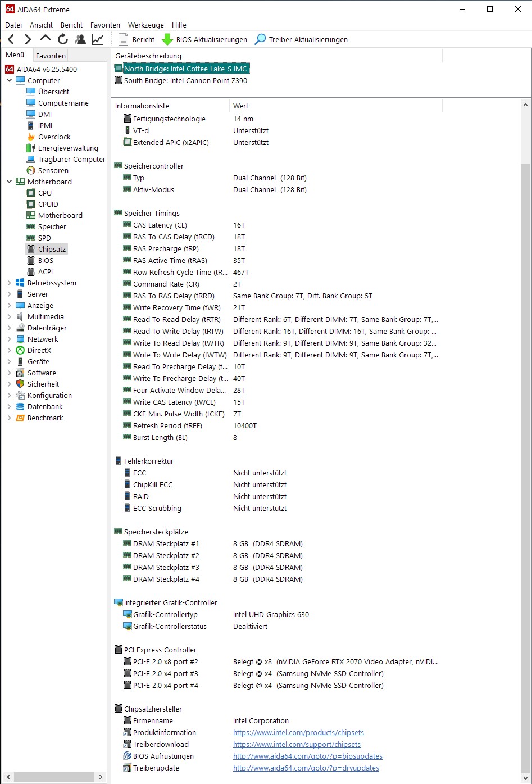Click the Sicherheit shield icon

(20, 384)
